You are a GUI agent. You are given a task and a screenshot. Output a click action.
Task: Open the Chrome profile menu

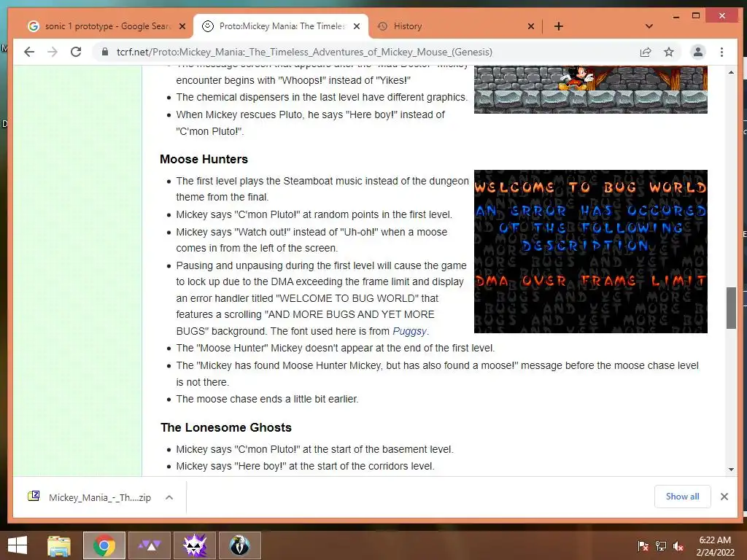(698, 52)
